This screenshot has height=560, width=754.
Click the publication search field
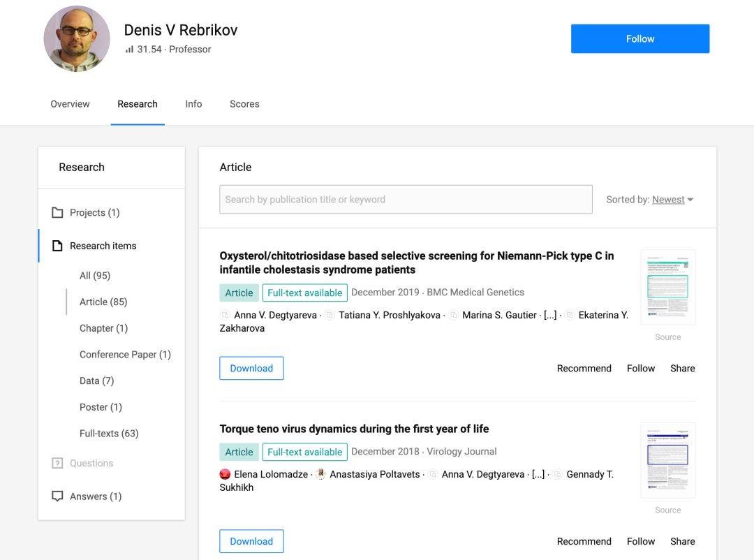tap(406, 200)
